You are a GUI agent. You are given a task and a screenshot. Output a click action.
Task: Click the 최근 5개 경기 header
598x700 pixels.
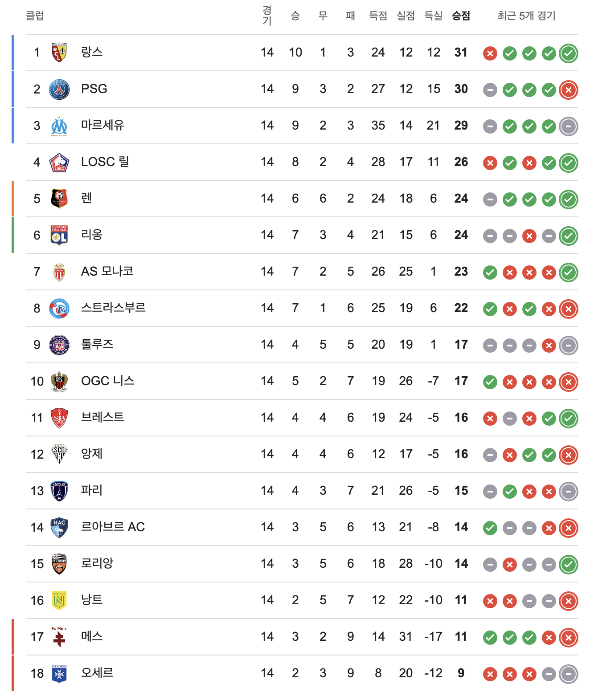(526, 16)
